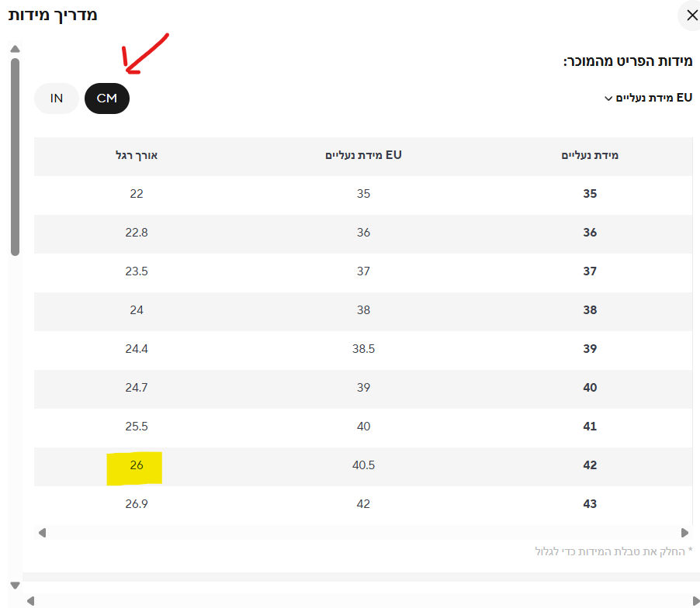This screenshot has height=615, width=700.
Task: Select the bold size 35 row label
Action: tap(590, 194)
